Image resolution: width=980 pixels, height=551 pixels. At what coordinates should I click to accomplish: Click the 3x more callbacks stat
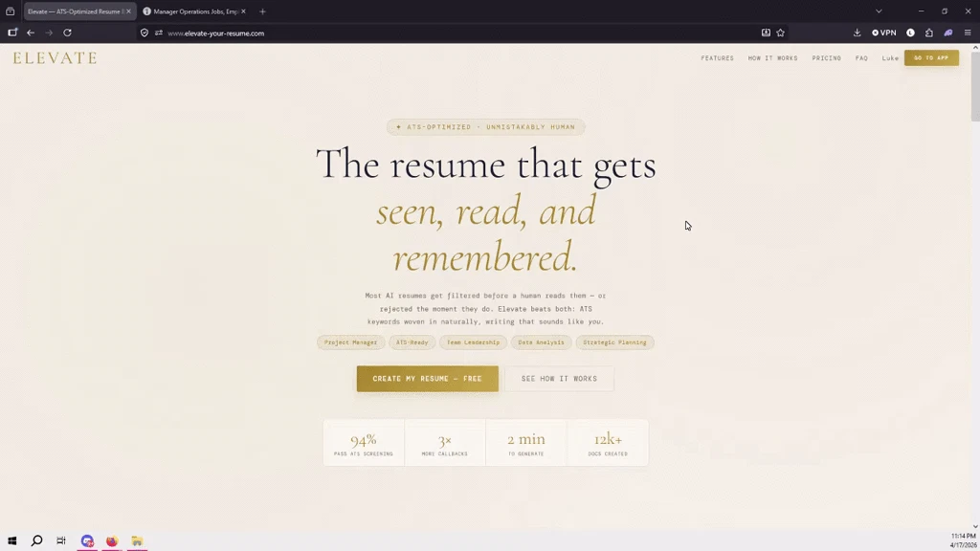(444, 444)
